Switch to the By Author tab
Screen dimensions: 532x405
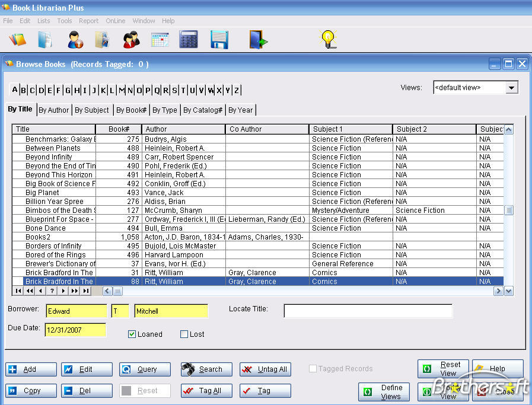(x=54, y=110)
